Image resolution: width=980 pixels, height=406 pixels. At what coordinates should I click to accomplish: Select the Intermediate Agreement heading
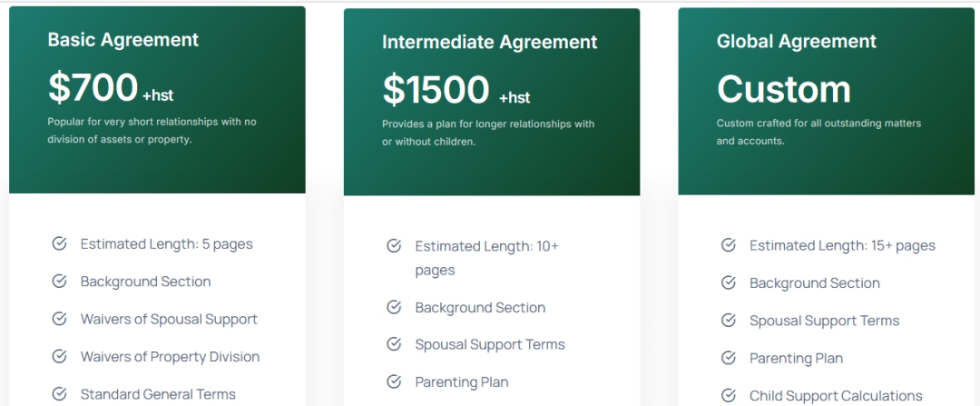coord(489,42)
